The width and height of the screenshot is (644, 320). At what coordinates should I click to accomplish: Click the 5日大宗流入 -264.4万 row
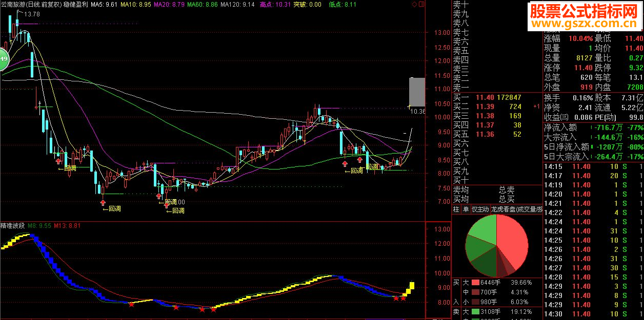(x=593, y=157)
